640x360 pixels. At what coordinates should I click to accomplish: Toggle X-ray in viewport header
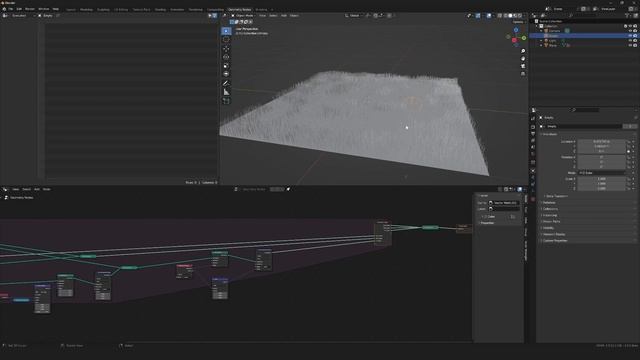pyautogui.click(x=500, y=16)
